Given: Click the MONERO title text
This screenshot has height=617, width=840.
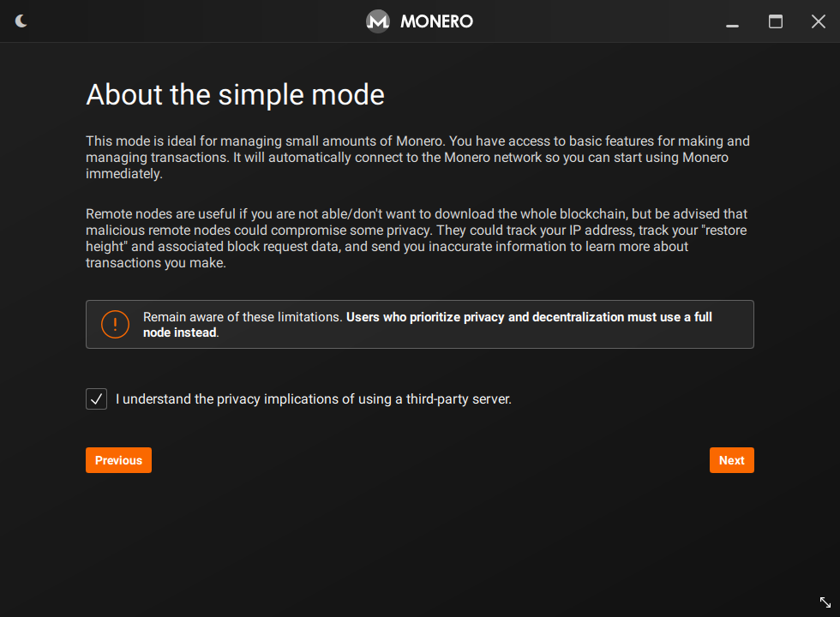Looking at the screenshot, I should pos(436,21).
